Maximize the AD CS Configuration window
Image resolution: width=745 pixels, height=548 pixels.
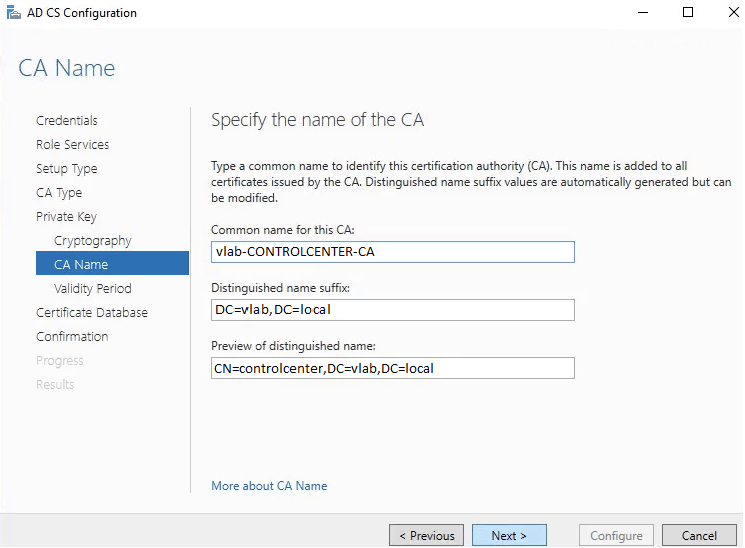click(688, 13)
